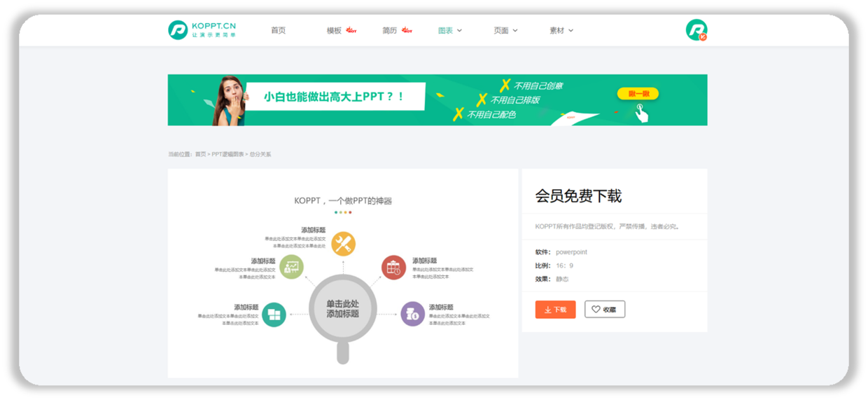
Task: Click the 总分关系 breadcrumb item
Action: tap(260, 154)
